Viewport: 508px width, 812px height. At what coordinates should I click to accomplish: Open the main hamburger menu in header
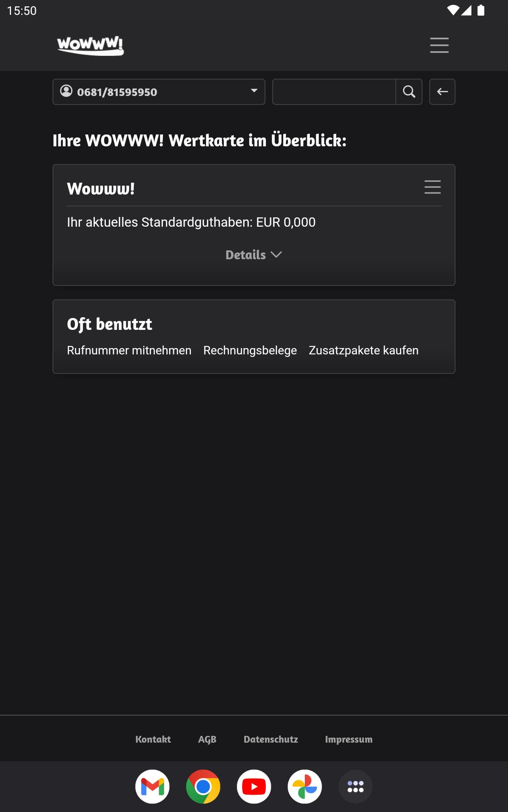(439, 45)
